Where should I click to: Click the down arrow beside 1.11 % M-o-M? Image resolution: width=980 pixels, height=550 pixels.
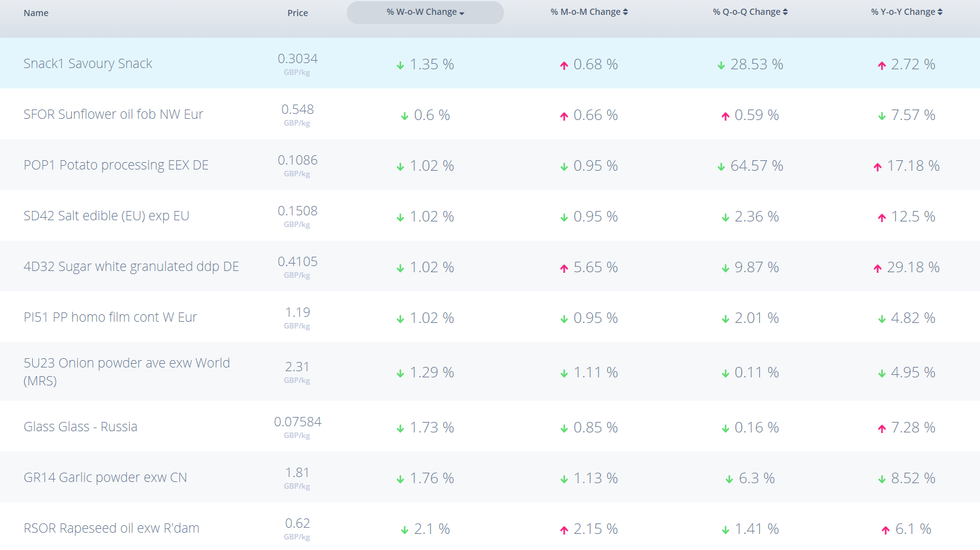point(564,374)
